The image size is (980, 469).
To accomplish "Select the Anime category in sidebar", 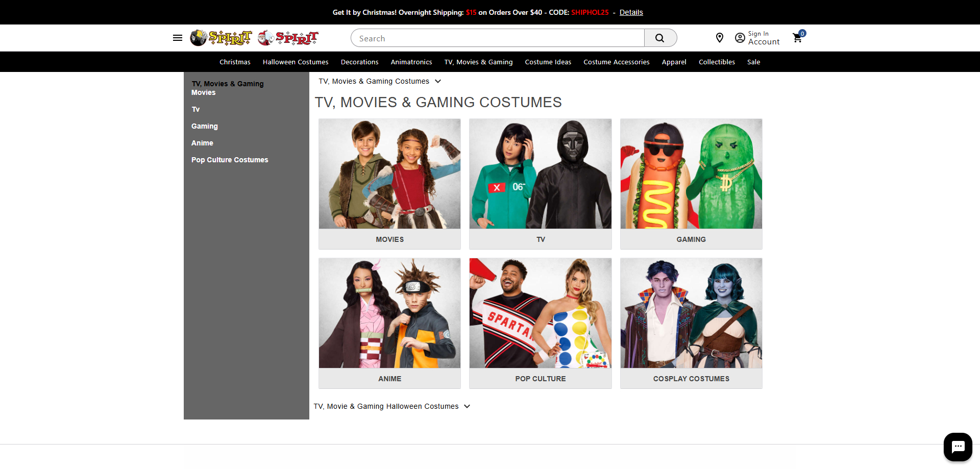I will [x=202, y=143].
